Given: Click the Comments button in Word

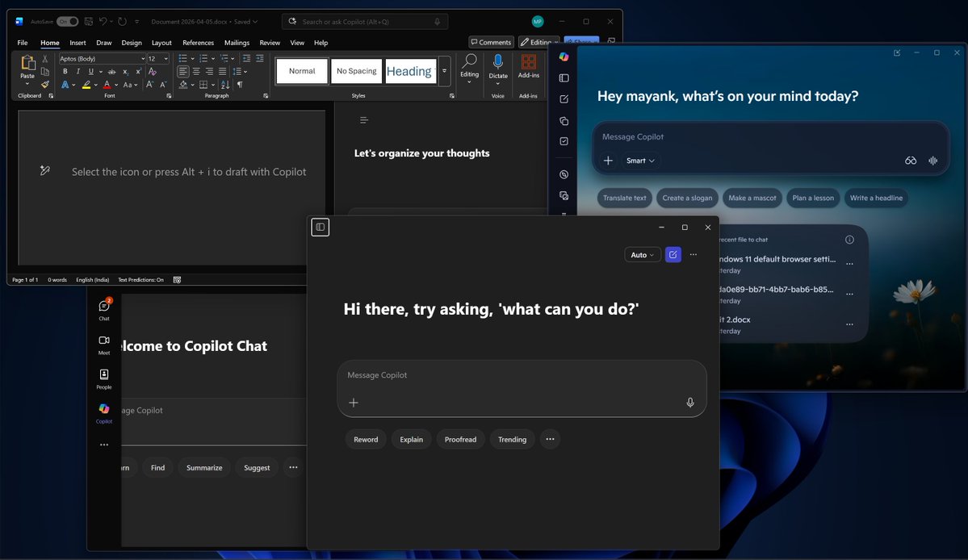Looking at the screenshot, I should [491, 42].
